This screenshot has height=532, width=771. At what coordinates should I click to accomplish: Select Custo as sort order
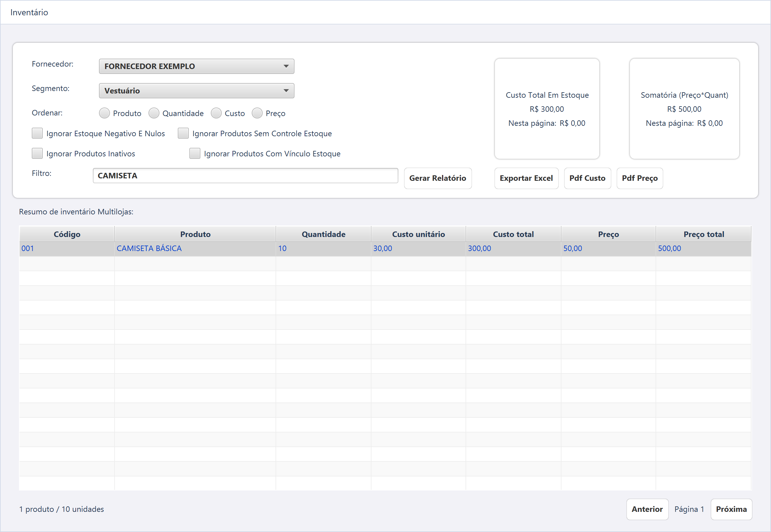[216, 113]
